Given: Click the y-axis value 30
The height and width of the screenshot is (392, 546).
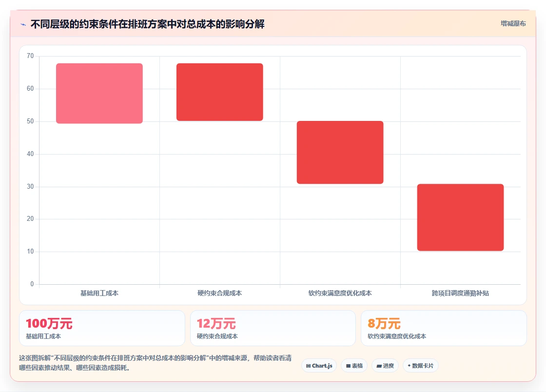Looking at the screenshot, I should click(30, 187).
